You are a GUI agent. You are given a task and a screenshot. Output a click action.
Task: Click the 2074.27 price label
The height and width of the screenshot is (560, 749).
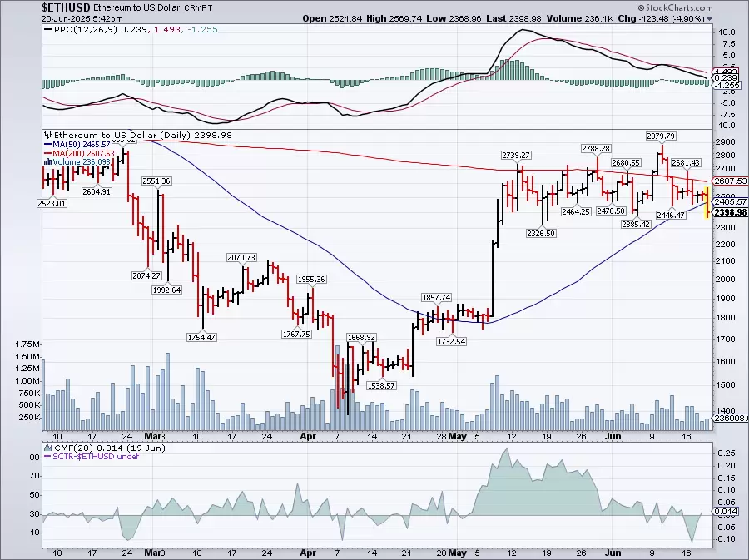[x=146, y=276]
